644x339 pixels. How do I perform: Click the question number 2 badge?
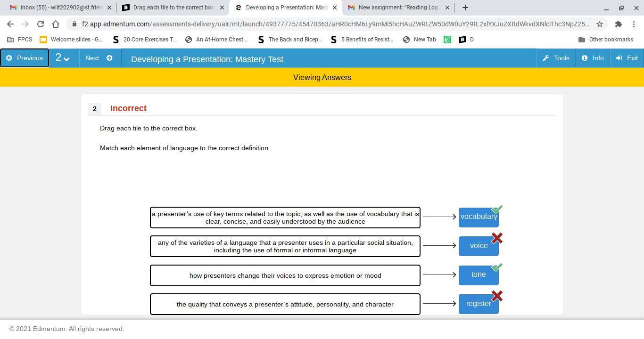click(95, 109)
